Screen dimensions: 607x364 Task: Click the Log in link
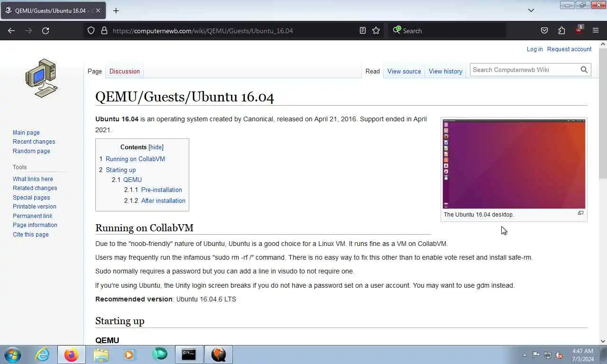click(534, 49)
